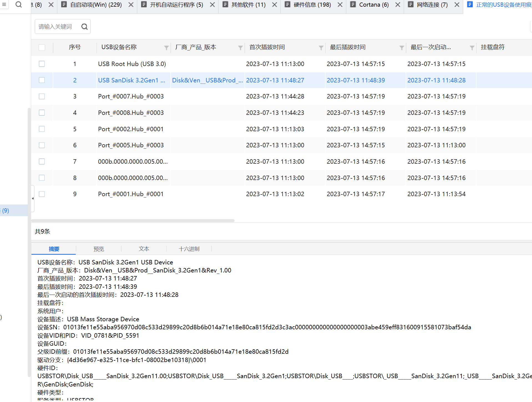The width and height of the screenshot is (532, 402).
Task: Open the 预览 detail tab
Action: pyautogui.click(x=99, y=249)
